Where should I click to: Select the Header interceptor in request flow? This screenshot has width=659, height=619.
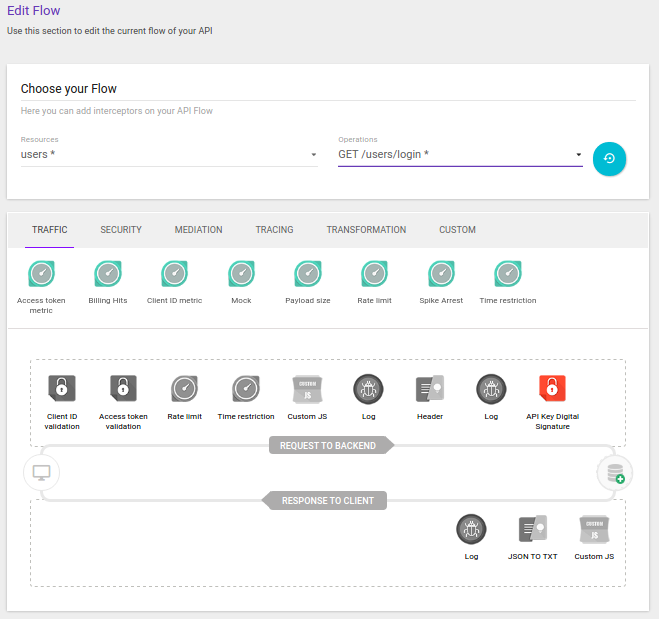pyautogui.click(x=429, y=388)
